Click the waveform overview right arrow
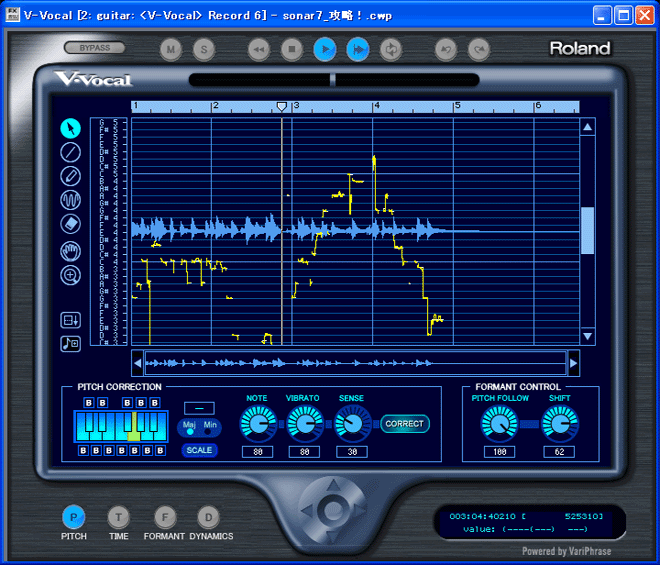 pos(573,363)
